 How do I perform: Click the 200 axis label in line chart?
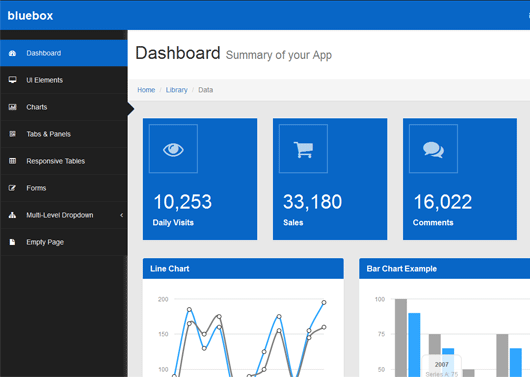(x=163, y=299)
